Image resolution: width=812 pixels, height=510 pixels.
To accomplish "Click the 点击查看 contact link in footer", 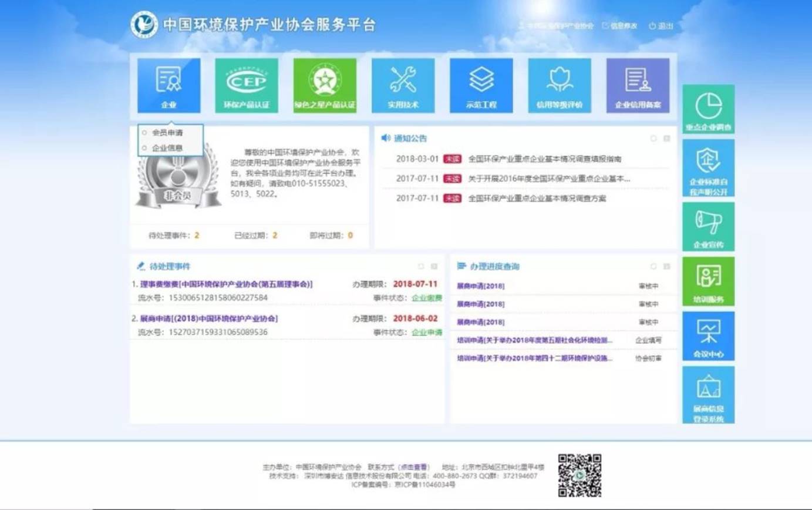I will [x=414, y=467].
